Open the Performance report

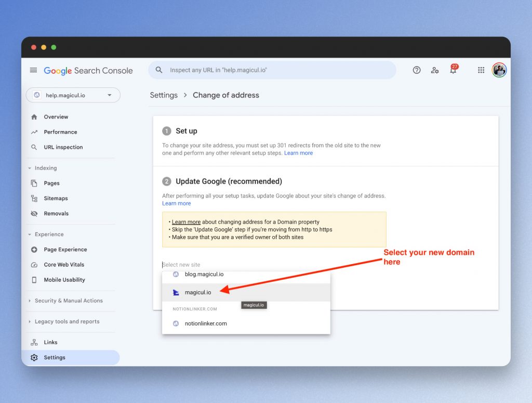coord(60,132)
